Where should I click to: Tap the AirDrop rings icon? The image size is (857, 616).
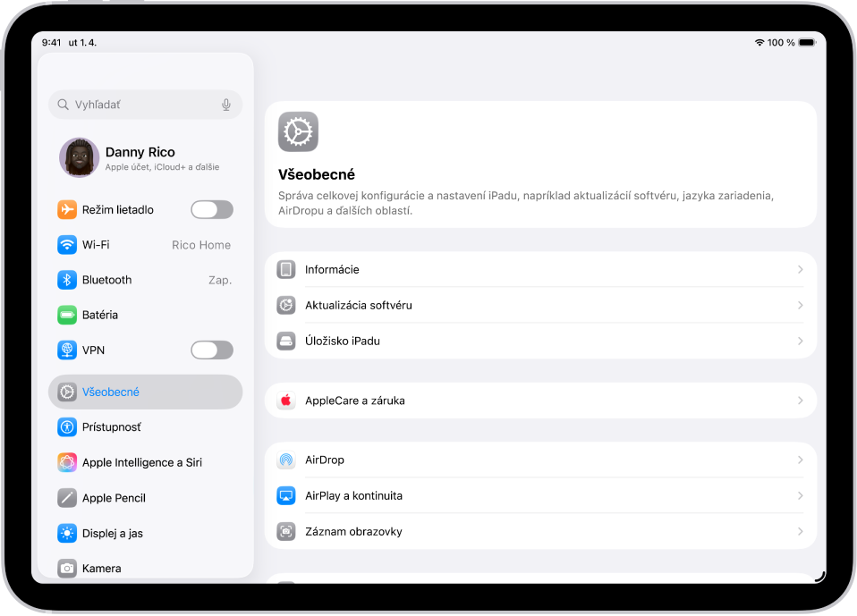click(286, 460)
